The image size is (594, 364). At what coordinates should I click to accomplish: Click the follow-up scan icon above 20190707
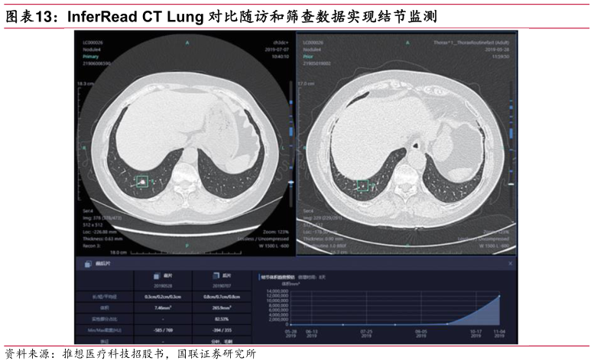216,275
